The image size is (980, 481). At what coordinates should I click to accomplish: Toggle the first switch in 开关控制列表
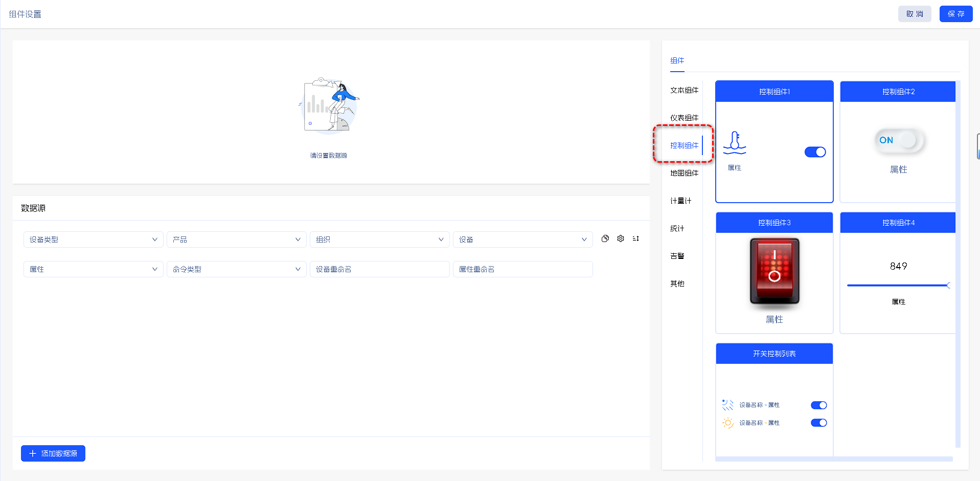tap(818, 405)
